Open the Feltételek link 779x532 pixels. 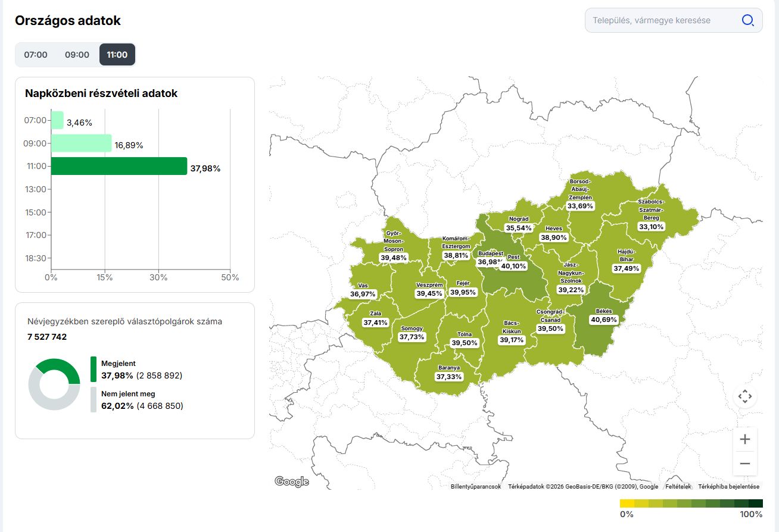point(678,486)
